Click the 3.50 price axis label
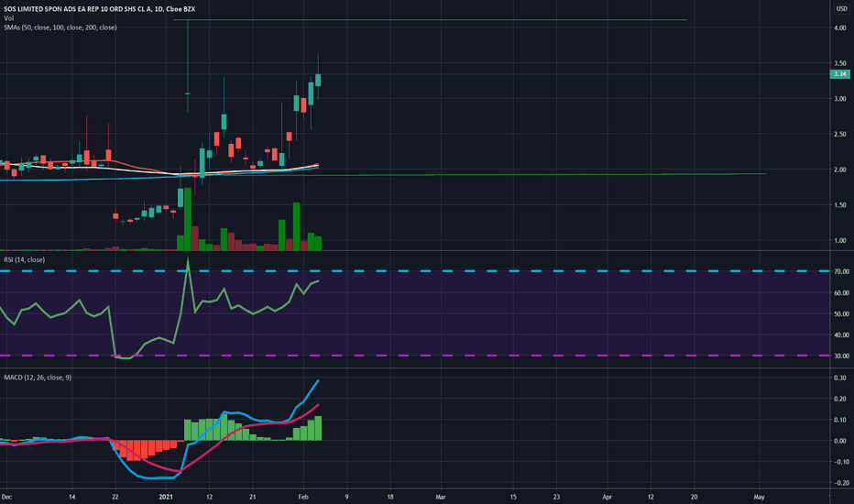 (x=840, y=64)
